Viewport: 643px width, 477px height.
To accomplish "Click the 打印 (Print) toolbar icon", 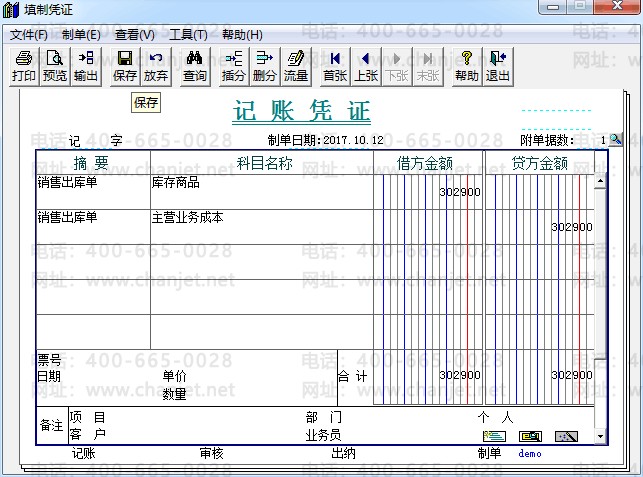I will click(x=24, y=66).
